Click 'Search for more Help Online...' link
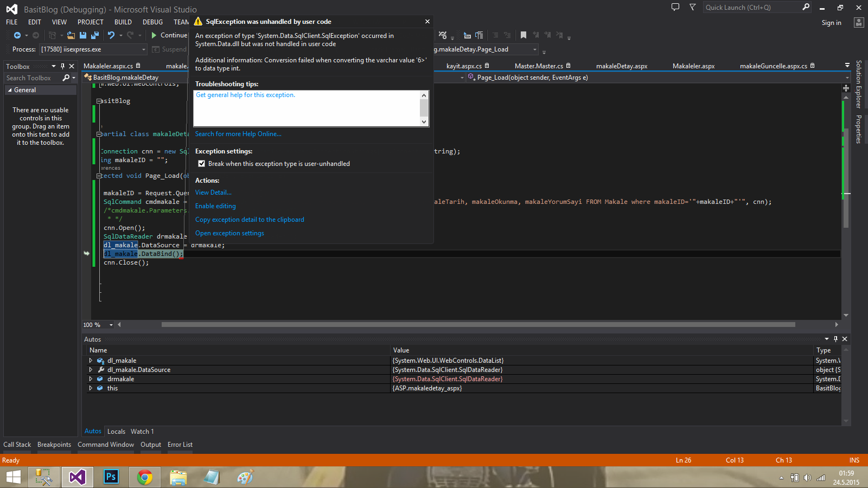 [238, 134]
